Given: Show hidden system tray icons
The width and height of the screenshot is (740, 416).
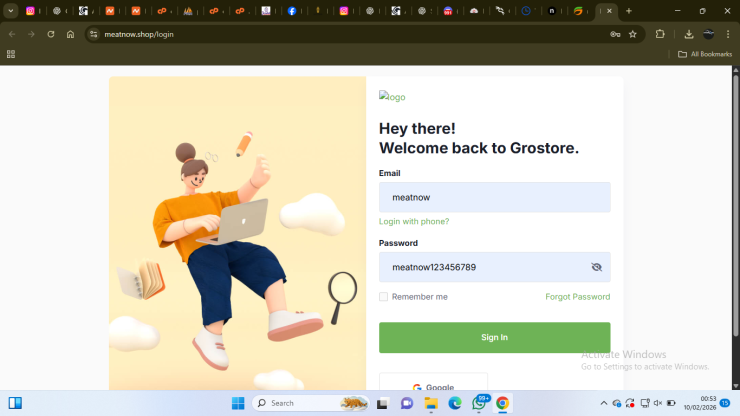Looking at the screenshot, I should pos(604,403).
